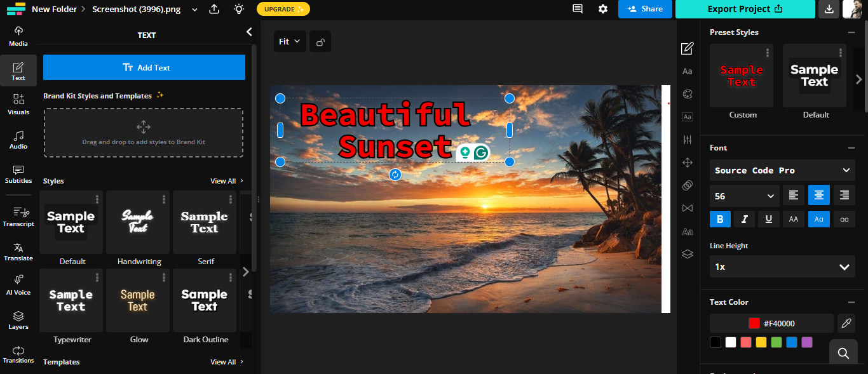Select the Glow text style thumbnail
This screenshot has width=868, height=374.
tap(137, 300)
